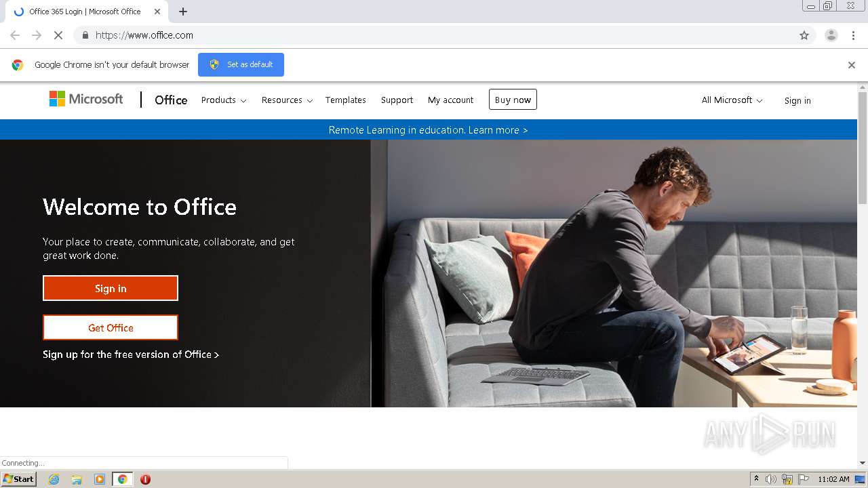Open the volume speaker tray icon

coord(771,479)
